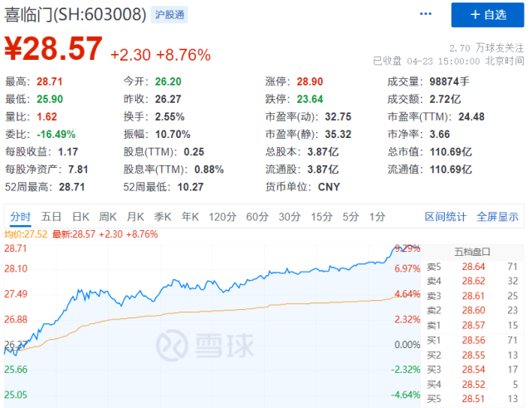Switch to the 分时 chart tab
Screen dimensions: 532x408
tap(20, 216)
